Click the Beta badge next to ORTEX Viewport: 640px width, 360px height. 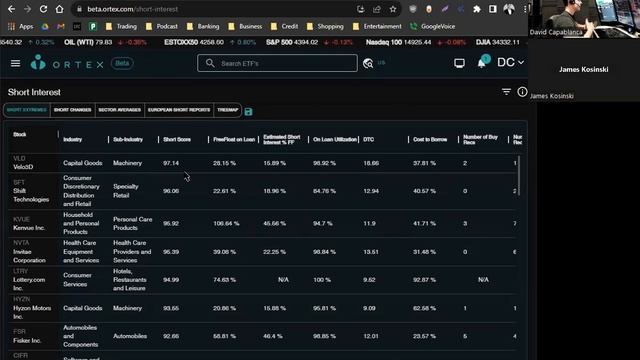tap(122, 63)
